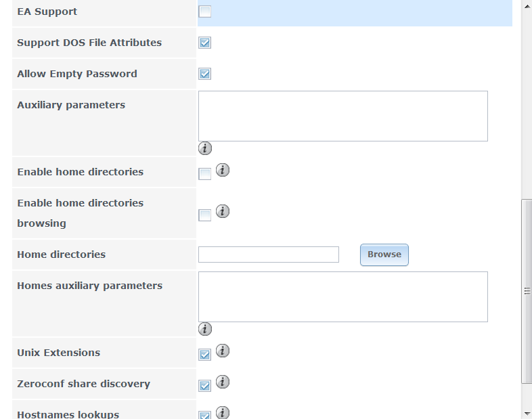Show Hostnames lookups help icon
Viewport: 532px width, 419px height.
point(223,412)
